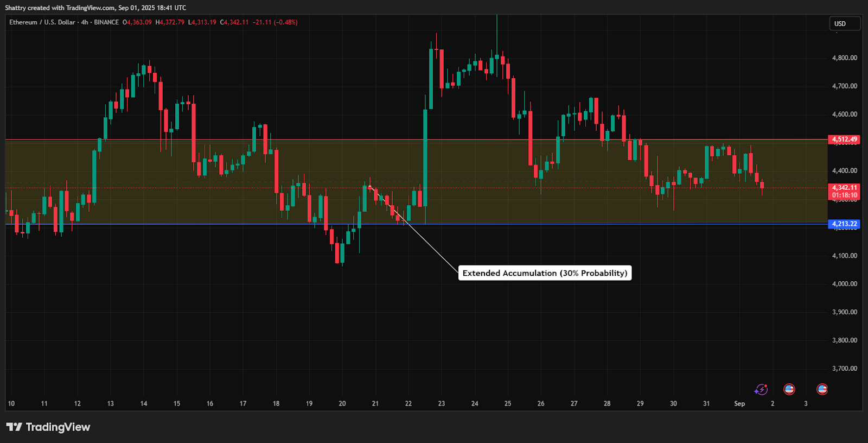Click the blue 4,213.22 price label

pyautogui.click(x=844, y=224)
